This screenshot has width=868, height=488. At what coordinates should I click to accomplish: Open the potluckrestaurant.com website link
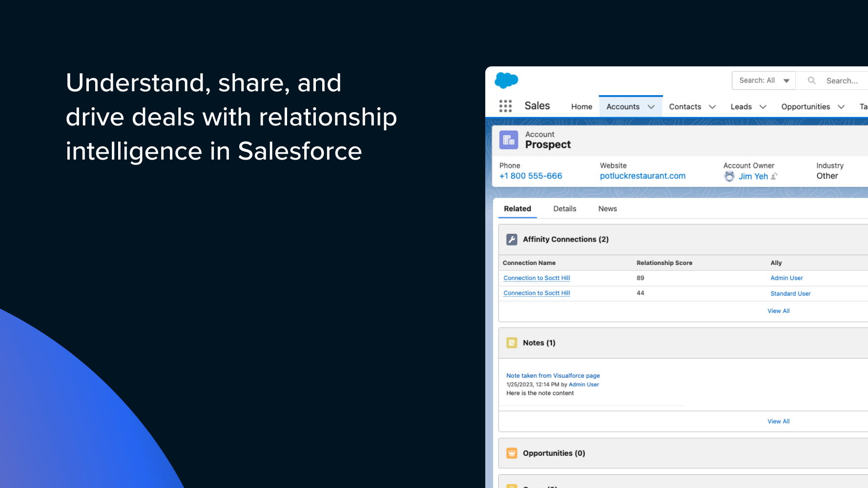(642, 176)
